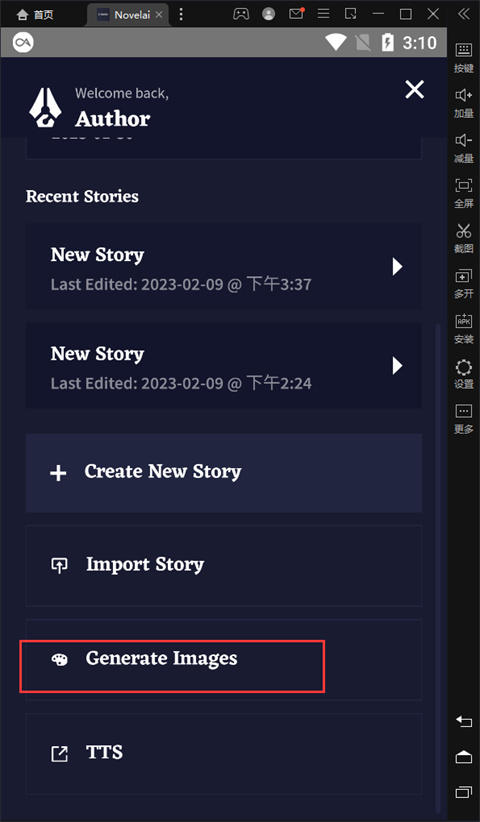Click the plus icon for Create New Story

(58, 473)
